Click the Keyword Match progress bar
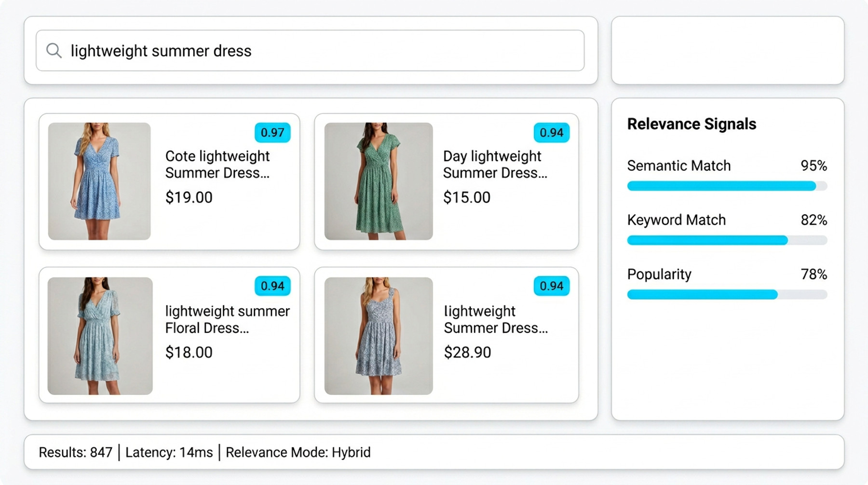Viewport: 868px width, 485px height. click(x=727, y=240)
